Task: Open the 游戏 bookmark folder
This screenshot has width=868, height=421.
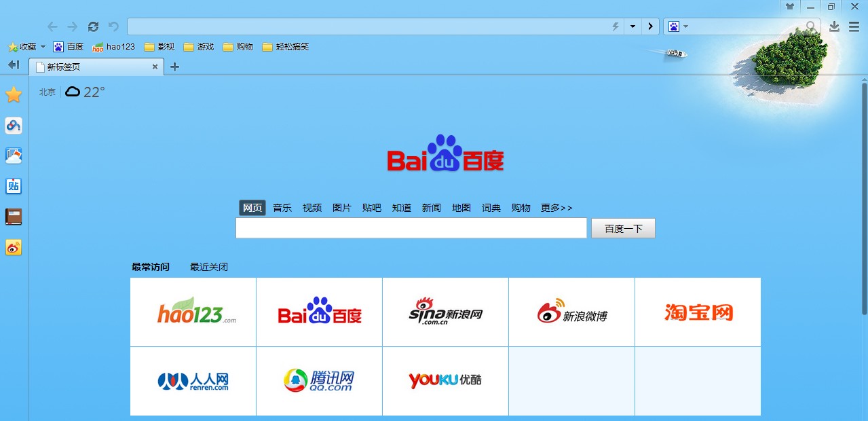Action: coord(198,47)
